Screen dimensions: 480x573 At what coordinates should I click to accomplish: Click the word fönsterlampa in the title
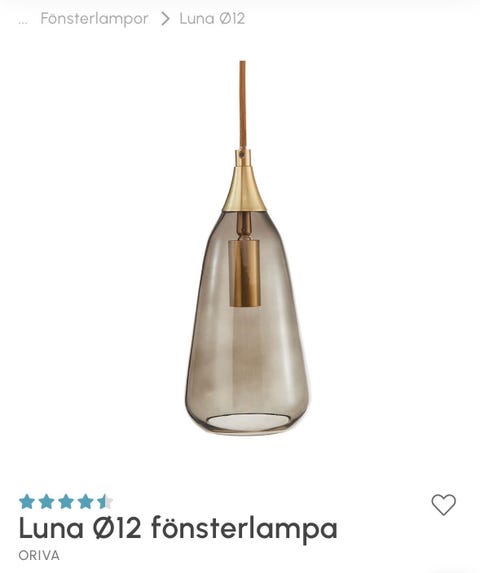coord(244,529)
